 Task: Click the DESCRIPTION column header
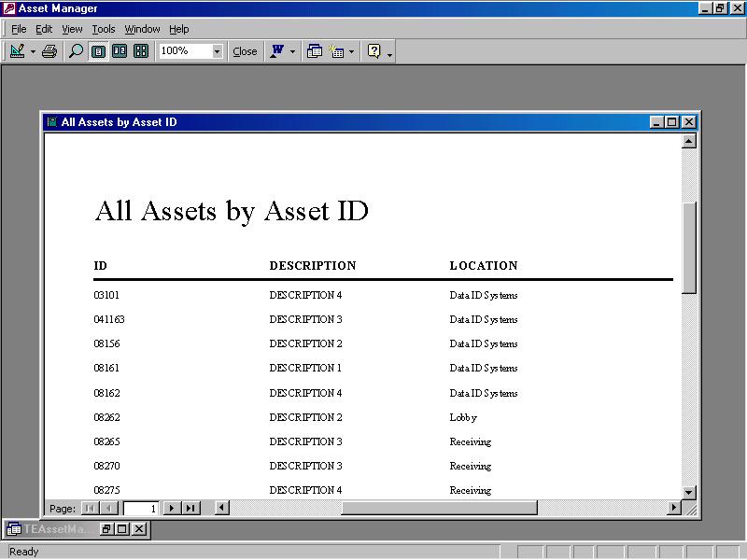pyautogui.click(x=313, y=266)
